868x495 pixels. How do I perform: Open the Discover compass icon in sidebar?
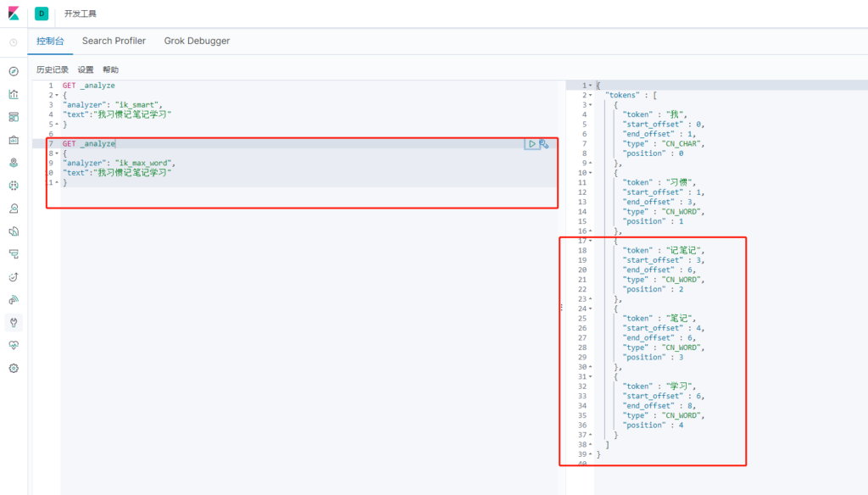pyautogui.click(x=14, y=71)
